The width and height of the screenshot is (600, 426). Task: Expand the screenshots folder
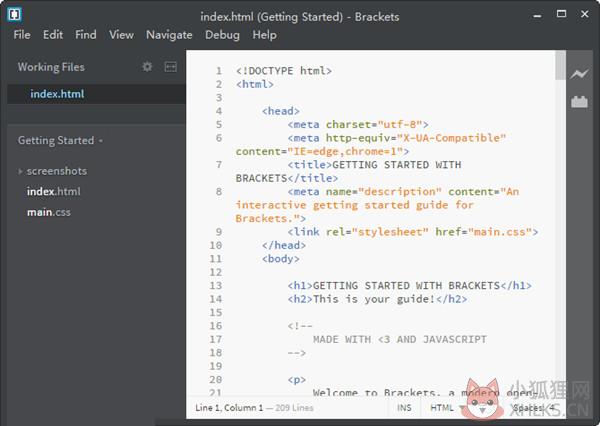click(x=20, y=171)
